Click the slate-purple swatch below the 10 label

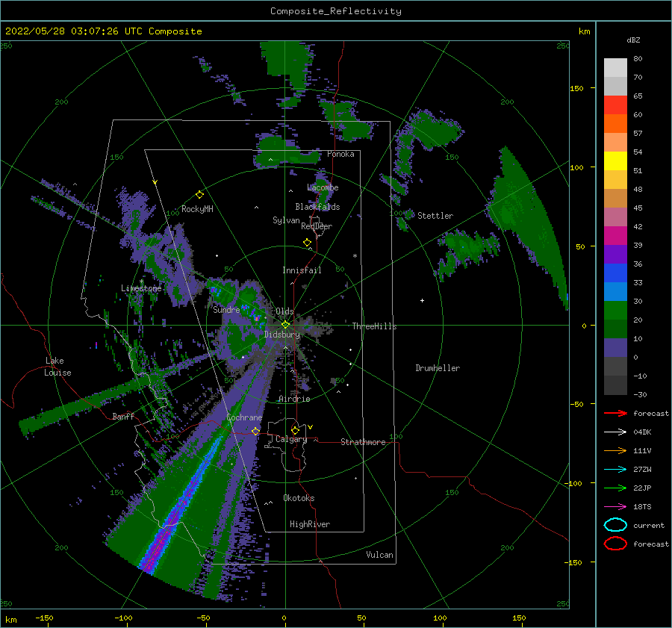(x=615, y=348)
